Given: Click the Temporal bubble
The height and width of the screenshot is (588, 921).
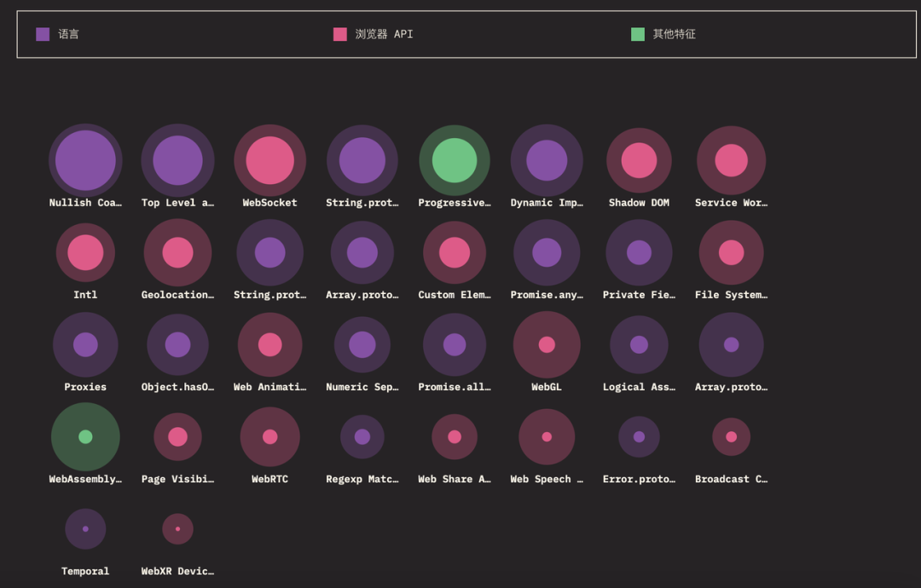Looking at the screenshot, I should 85,528.
